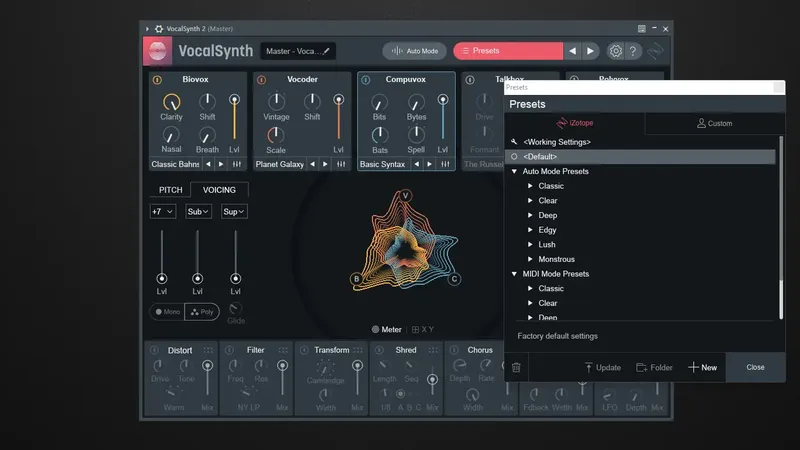800x450 pixels.
Task: Click the +7 voice Lvl slider handle
Action: (x=162, y=279)
